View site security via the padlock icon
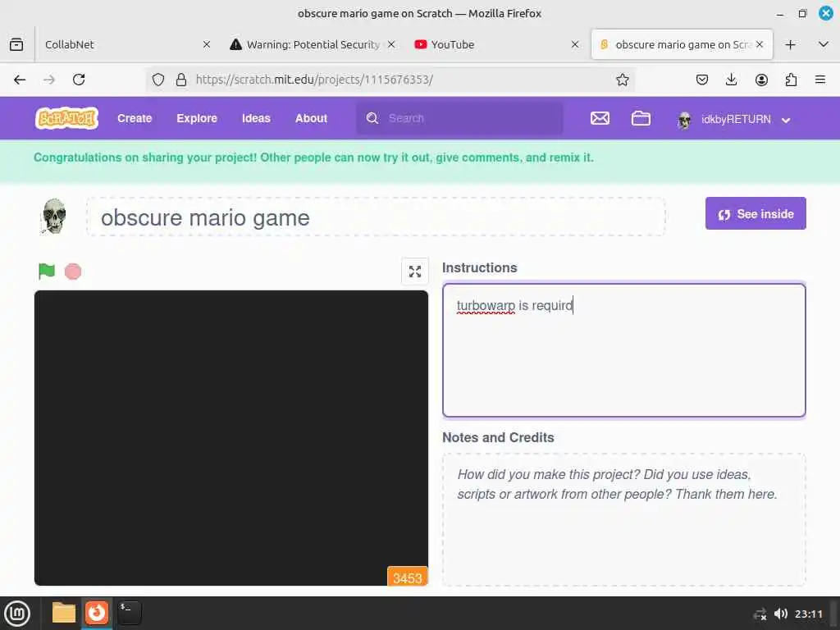 tap(181, 80)
